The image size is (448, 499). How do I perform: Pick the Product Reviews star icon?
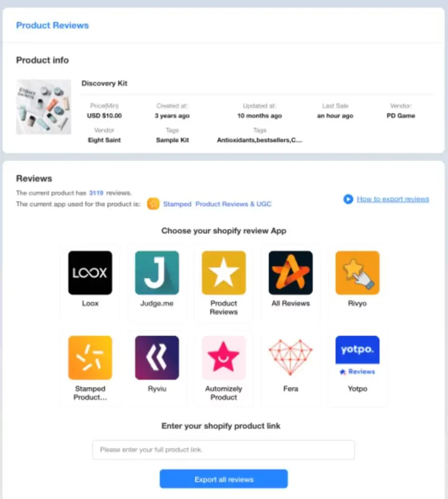[x=224, y=273]
